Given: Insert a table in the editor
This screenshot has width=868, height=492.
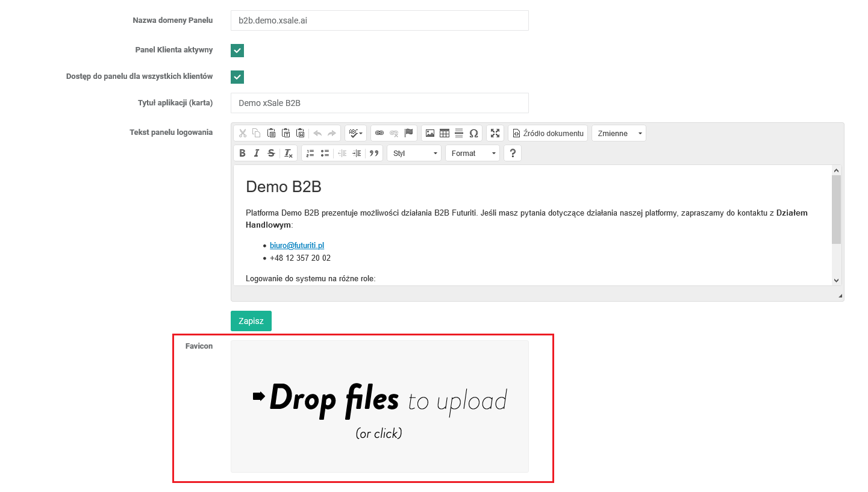Looking at the screenshot, I should [445, 133].
